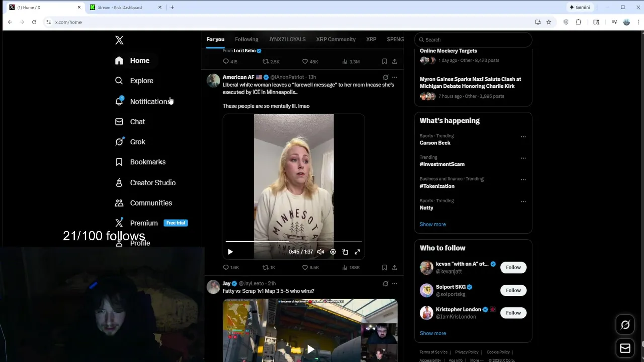Click the X search field
This screenshot has width=644, height=362.
pos(473,40)
